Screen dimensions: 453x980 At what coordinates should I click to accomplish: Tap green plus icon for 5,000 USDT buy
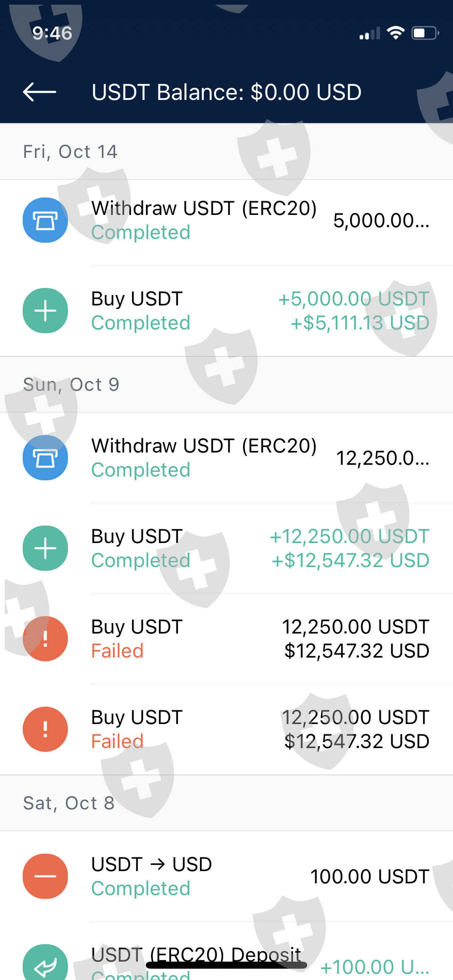[45, 311]
